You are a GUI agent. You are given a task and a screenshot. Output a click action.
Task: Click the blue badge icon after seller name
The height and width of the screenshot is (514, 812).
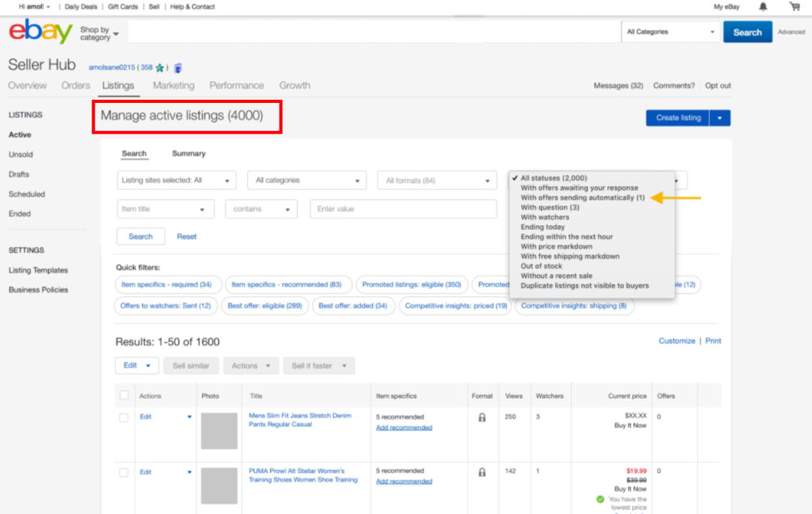178,68
